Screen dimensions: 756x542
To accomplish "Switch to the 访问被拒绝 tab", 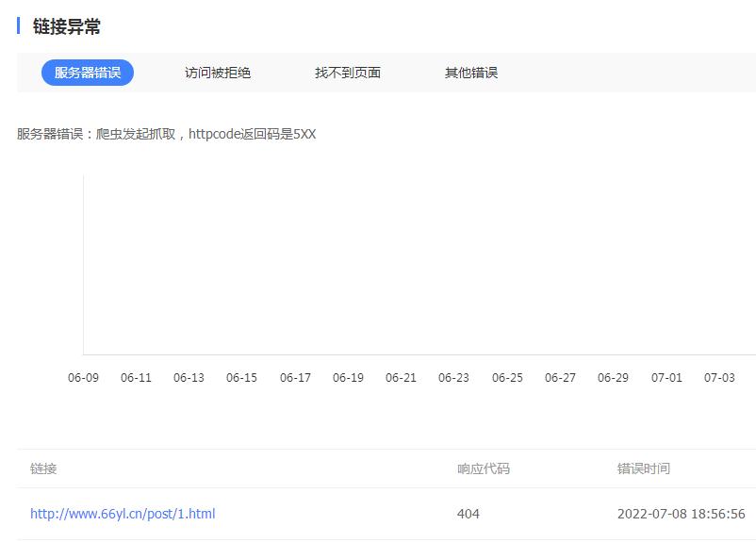I will tap(218, 73).
